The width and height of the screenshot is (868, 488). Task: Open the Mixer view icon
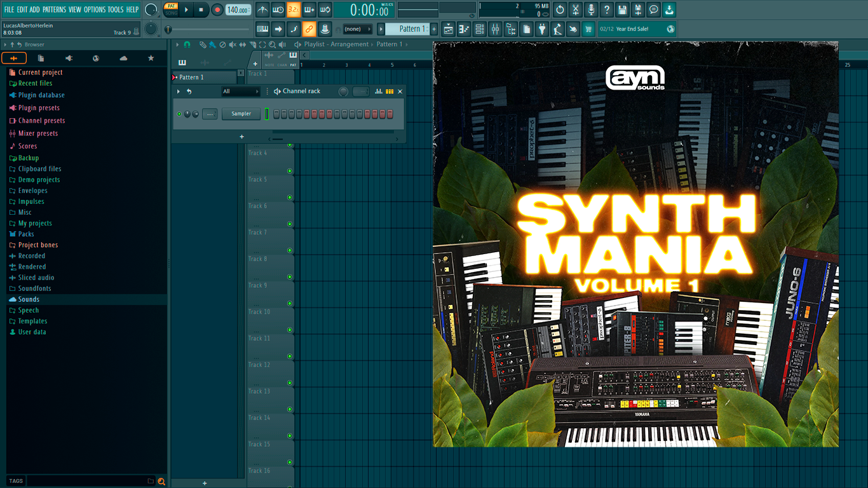pos(495,29)
